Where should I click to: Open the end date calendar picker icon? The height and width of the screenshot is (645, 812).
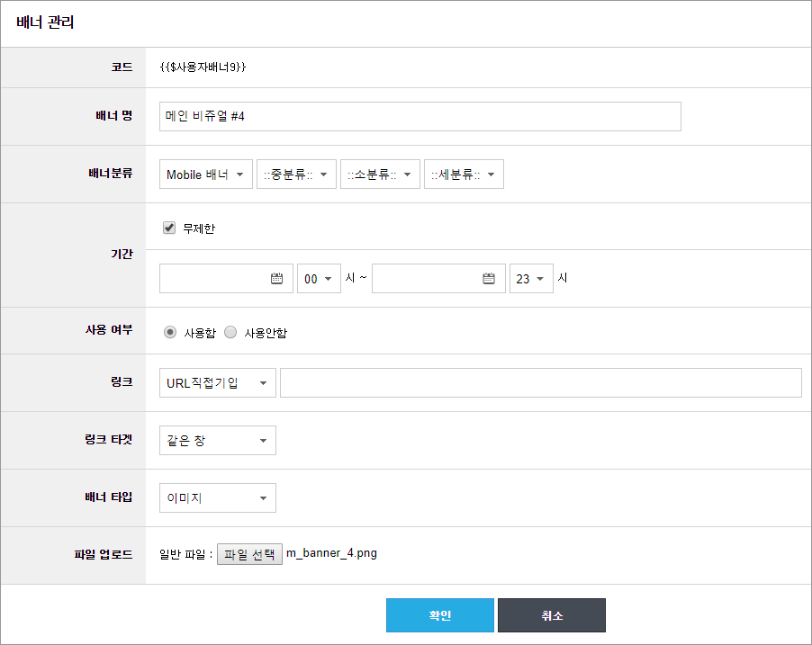tap(488, 279)
